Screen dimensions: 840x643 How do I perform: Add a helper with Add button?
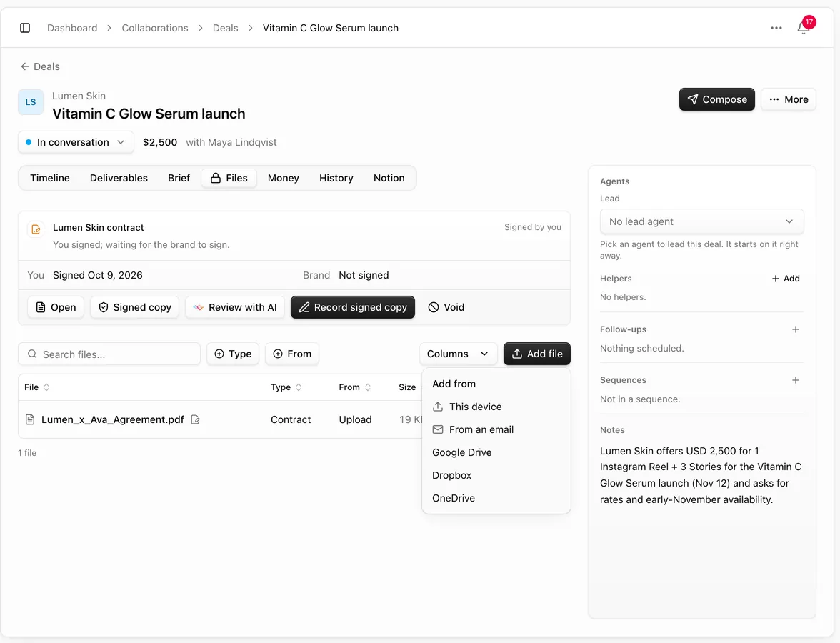tap(786, 279)
